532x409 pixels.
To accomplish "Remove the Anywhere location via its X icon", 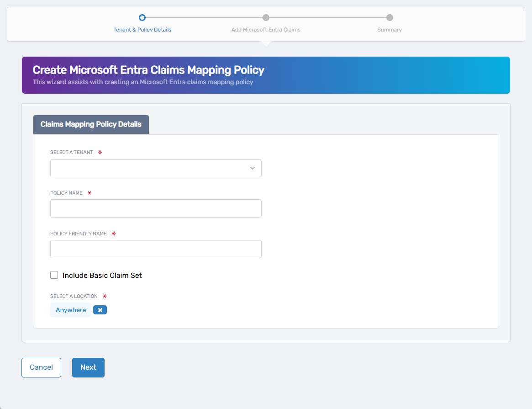I will point(100,310).
